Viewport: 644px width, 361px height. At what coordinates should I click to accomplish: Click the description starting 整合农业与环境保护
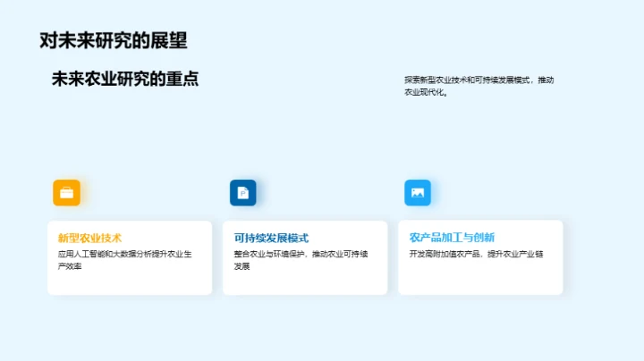tap(301, 260)
